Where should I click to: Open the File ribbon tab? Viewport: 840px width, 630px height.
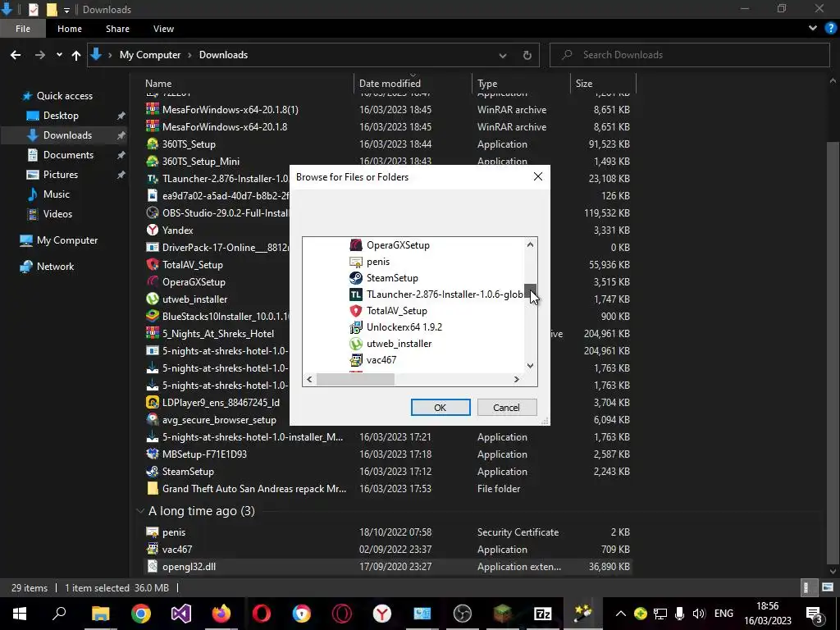click(x=22, y=29)
